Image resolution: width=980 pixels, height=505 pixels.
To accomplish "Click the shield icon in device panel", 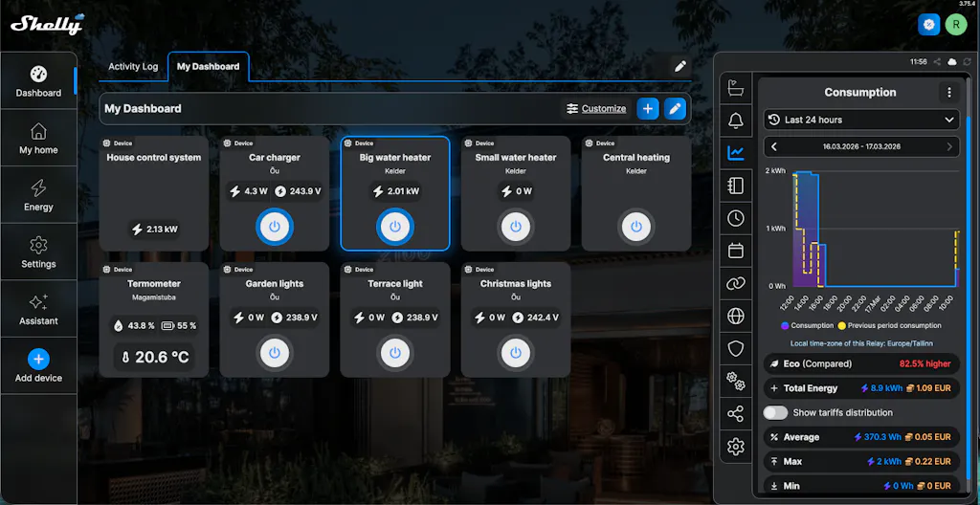I will [735, 348].
